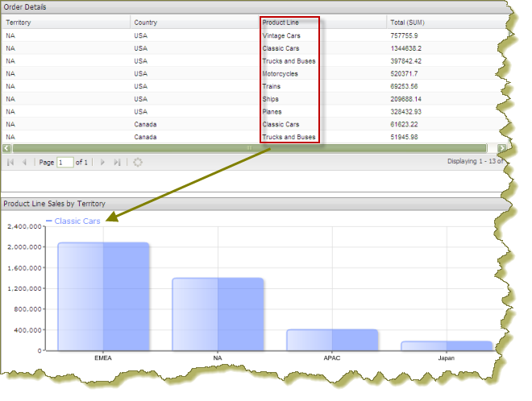This screenshot has height=401, width=532.
Task: Refresh the Order Details grid
Action: pyautogui.click(x=137, y=163)
